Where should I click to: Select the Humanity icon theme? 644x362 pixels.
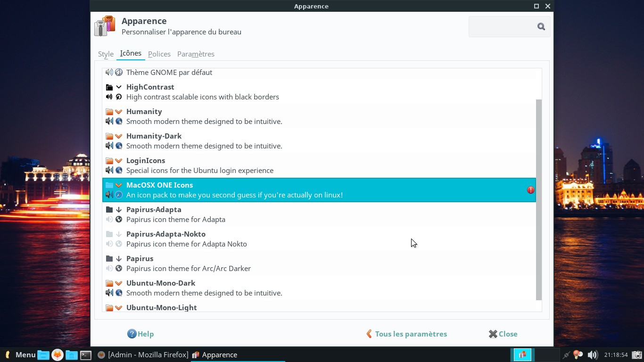click(x=319, y=116)
